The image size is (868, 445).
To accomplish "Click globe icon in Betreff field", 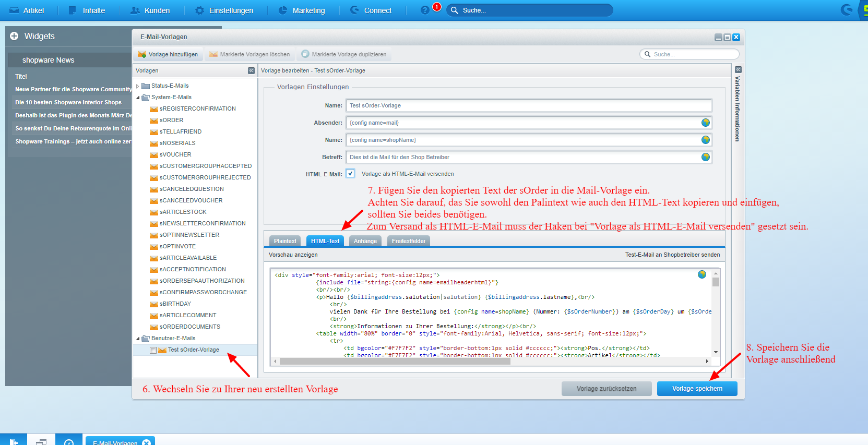I will click(x=706, y=157).
